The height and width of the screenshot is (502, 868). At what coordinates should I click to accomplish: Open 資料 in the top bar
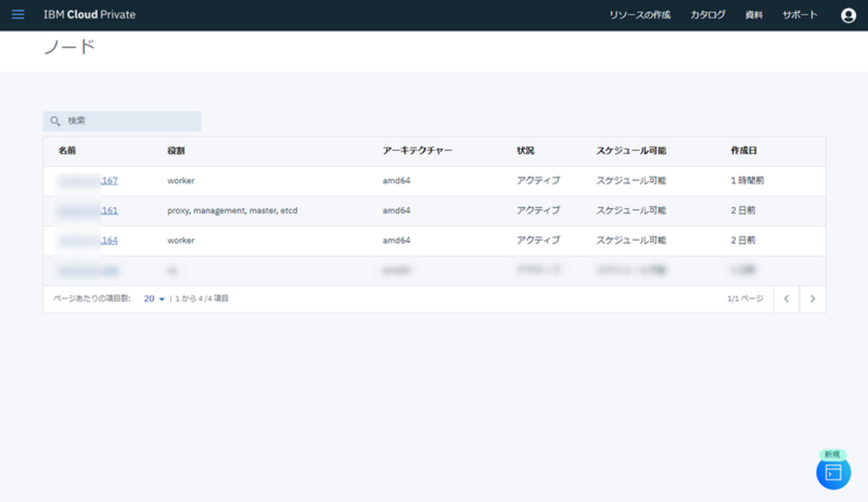[x=754, y=15]
